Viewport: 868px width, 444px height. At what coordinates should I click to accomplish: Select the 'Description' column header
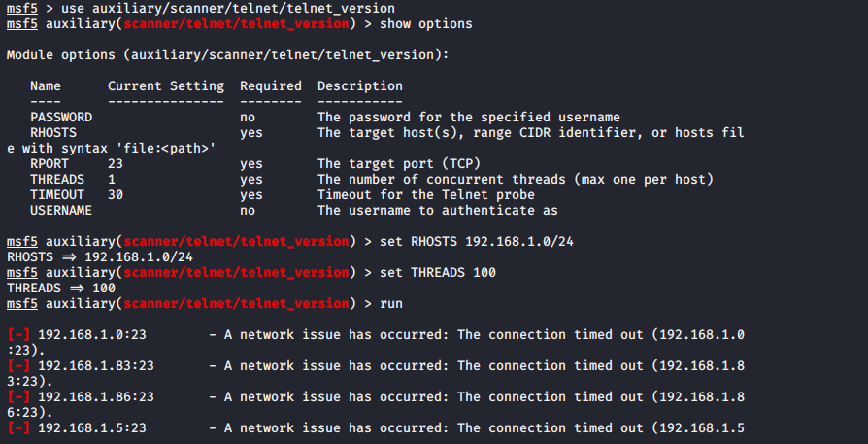point(360,86)
